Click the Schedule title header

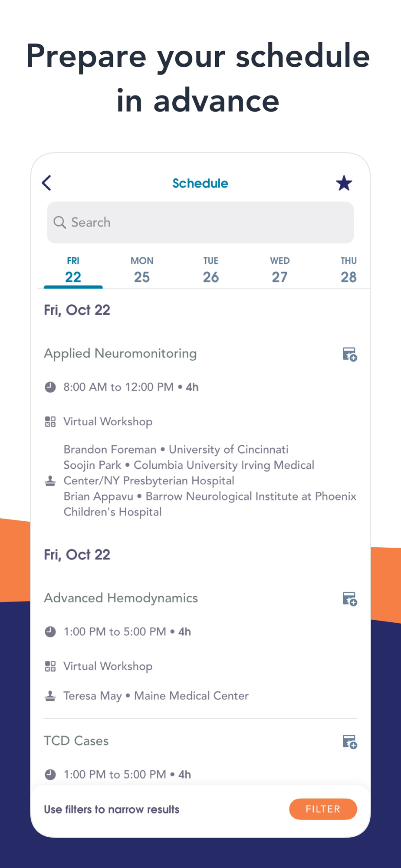(200, 183)
